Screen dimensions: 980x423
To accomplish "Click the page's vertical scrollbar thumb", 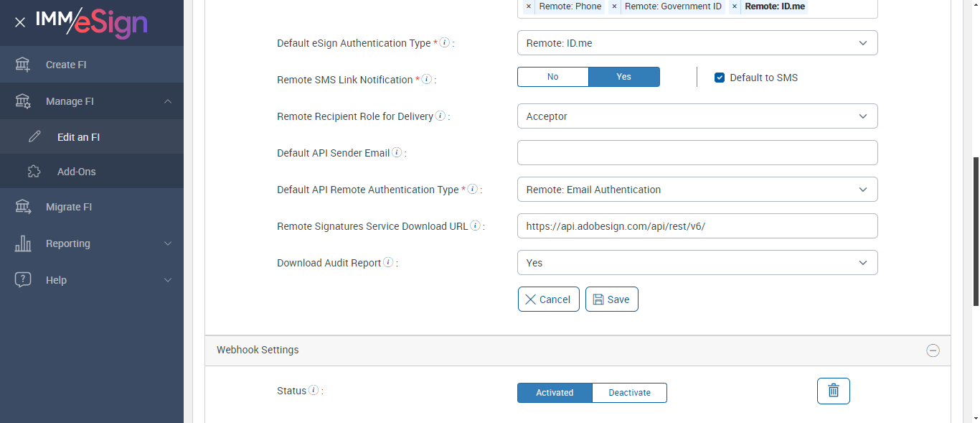I will click(975, 230).
